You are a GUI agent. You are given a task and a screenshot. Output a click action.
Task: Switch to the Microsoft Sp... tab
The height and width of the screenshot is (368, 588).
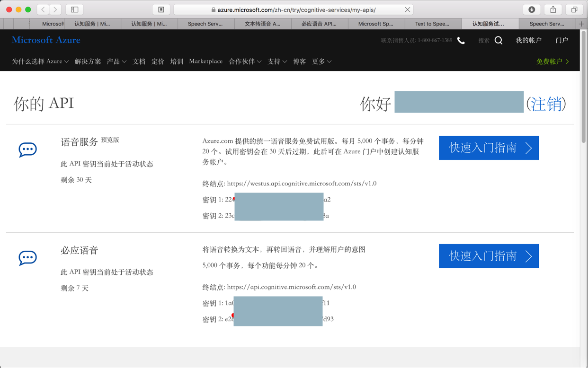tap(376, 24)
